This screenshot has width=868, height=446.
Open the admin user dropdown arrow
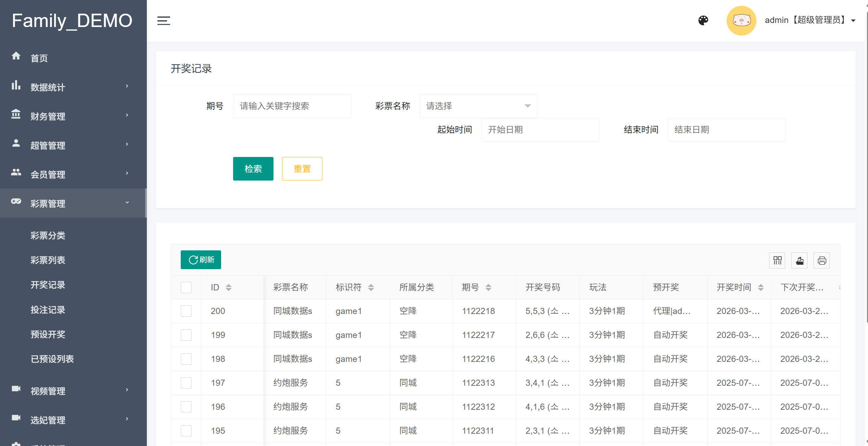pyautogui.click(x=853, y=21)
